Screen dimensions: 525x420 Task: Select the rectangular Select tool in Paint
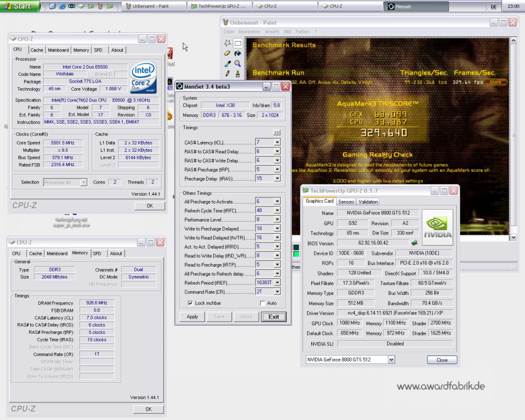[x=238, y=43]
